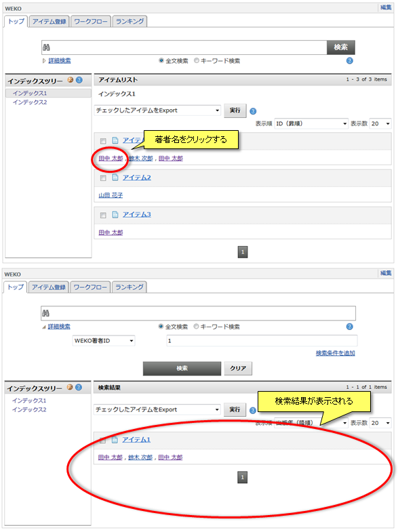The height and width of the screenshot is (532, 398).
Task: Open upper index tree blue help icon
Action: click(79, 80)
